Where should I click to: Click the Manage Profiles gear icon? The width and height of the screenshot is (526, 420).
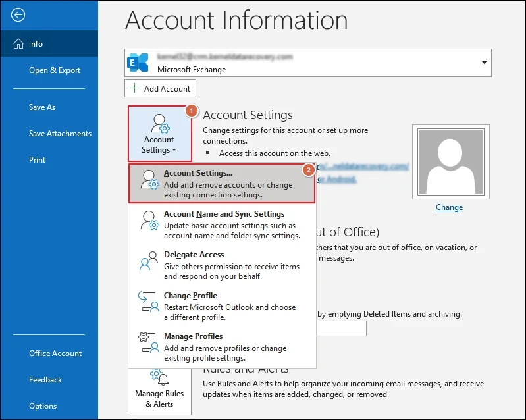(x=149, y=342)
